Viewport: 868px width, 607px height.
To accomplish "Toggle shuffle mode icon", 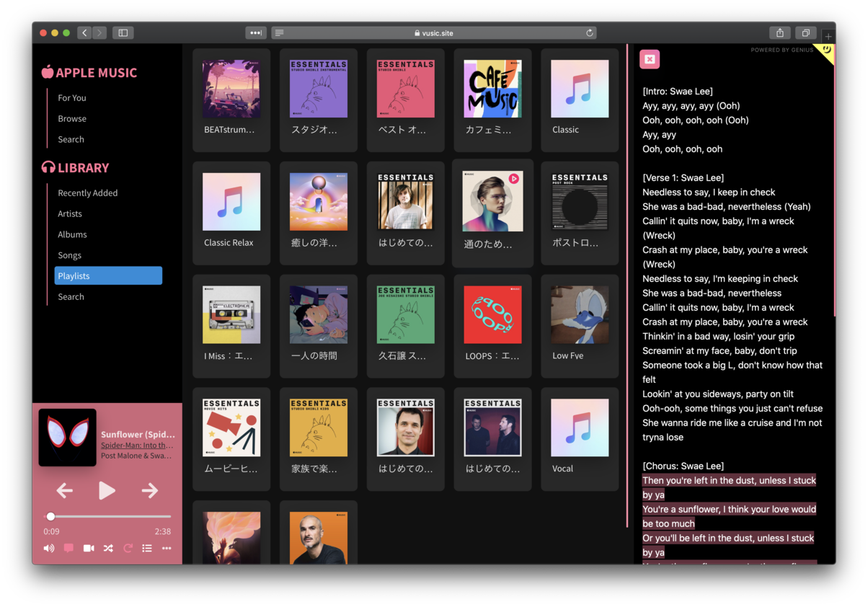I will pyautogui.click(x=108, y=549).
